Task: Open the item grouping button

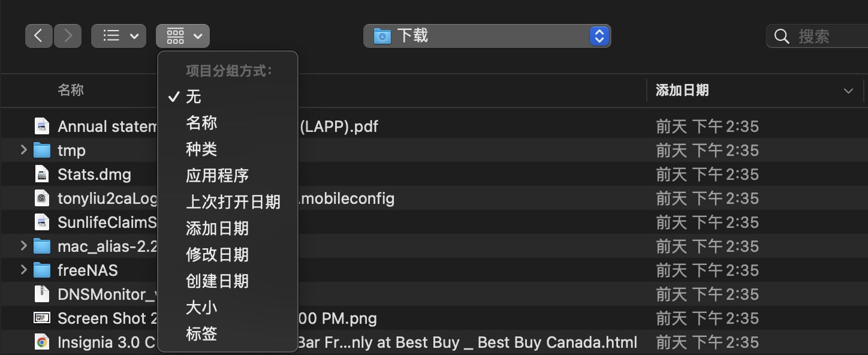Action: [x=183, y=36]
